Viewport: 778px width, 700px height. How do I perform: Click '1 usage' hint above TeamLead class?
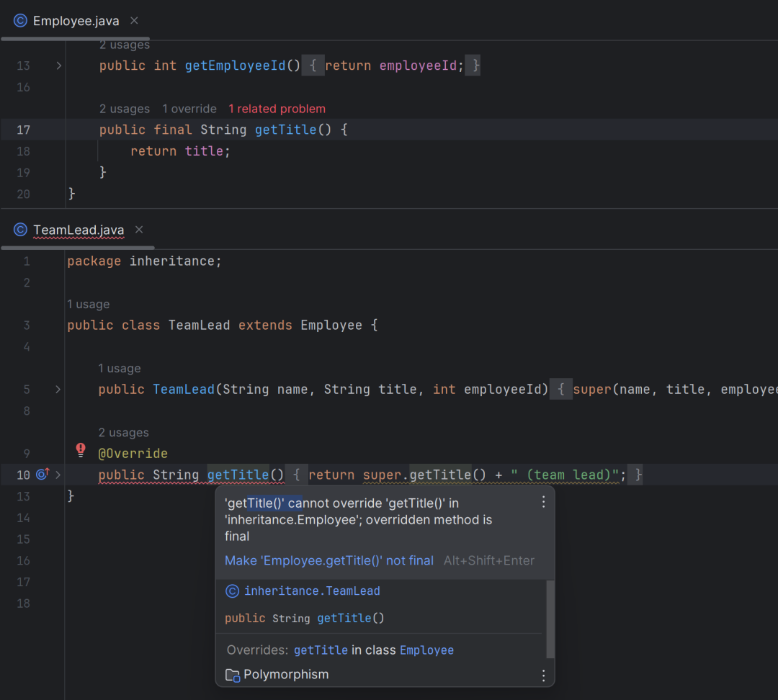click(89, 304)
